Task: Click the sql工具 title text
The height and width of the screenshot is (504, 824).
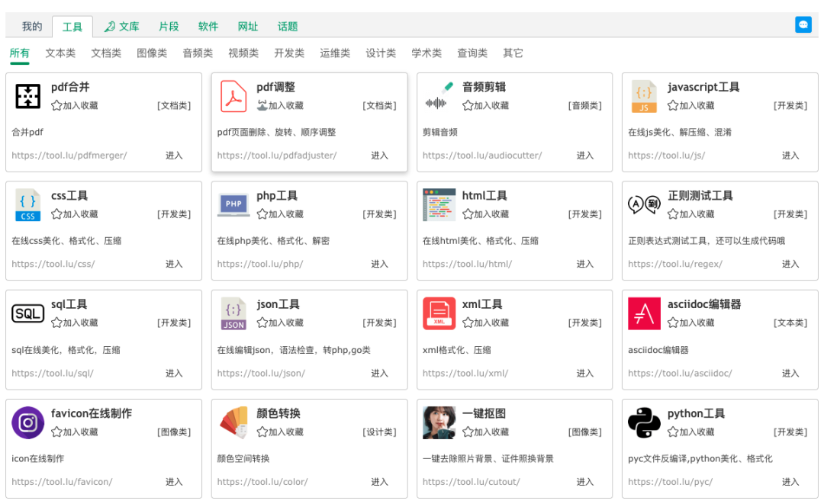Action: coord(69,304)
